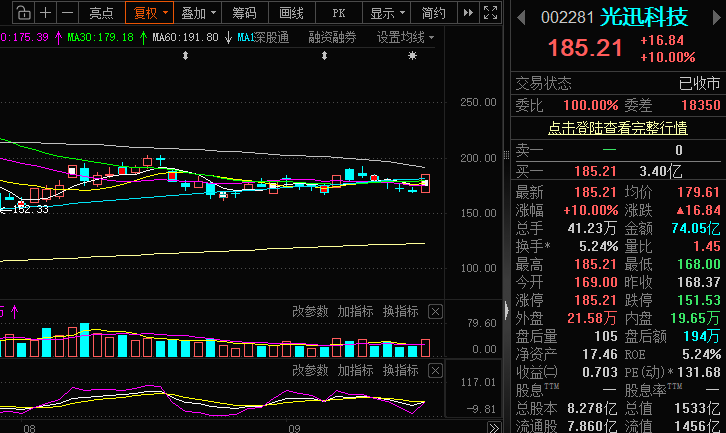Click 加指标 in volume indicator panel
The width and height of the screenshot is (726, 433).
(x=355, y=311)
